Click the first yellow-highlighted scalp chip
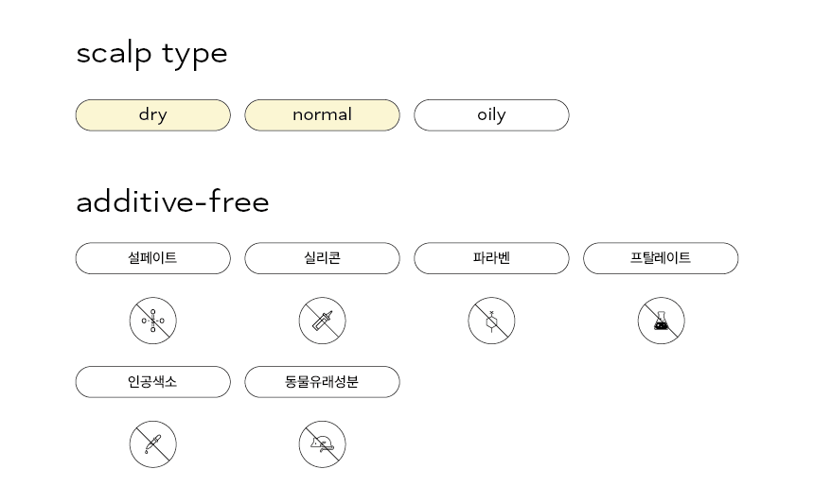 tap(153, 115)
